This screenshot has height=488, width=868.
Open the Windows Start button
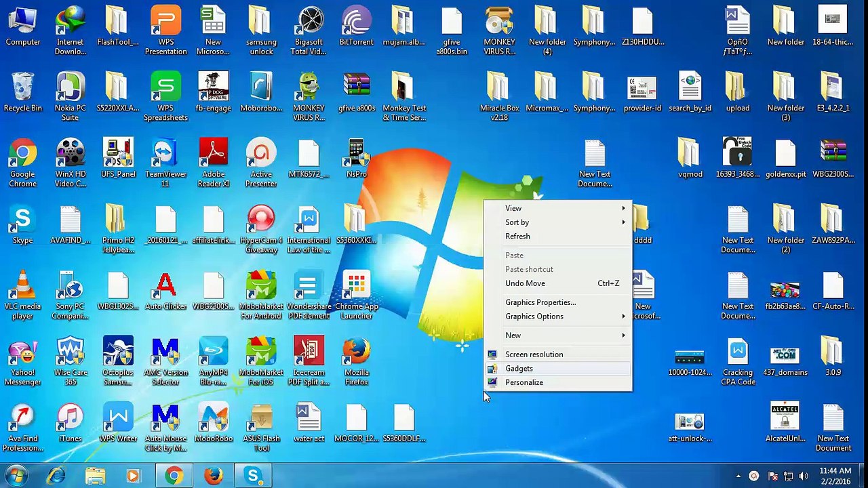pos(16,476)
